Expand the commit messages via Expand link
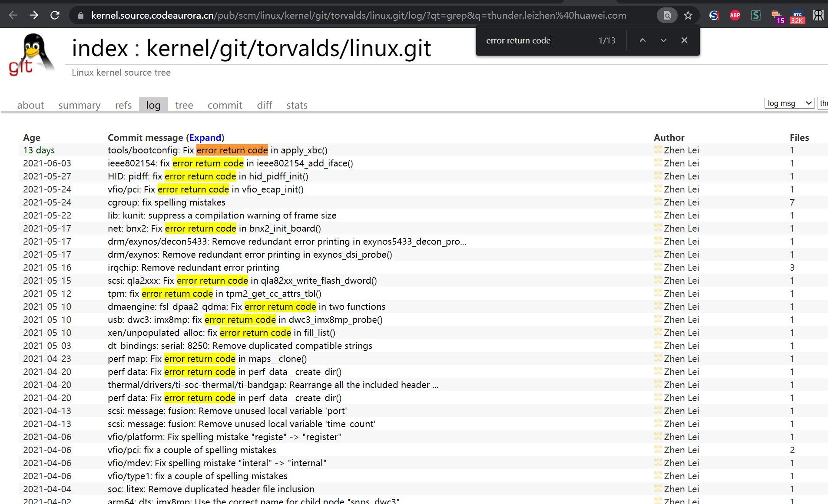Image resolution: width=828 pixels, height=504 pixels. pyautogui.click(x=205, y=138)
